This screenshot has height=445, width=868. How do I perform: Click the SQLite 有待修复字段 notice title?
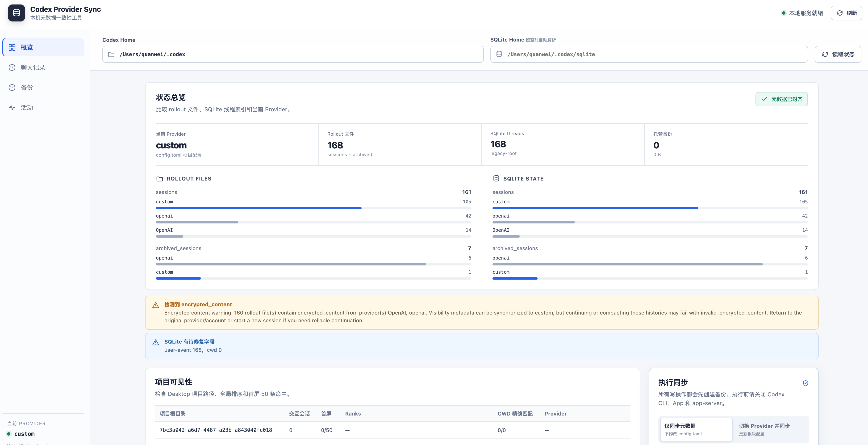pos(189,342)
